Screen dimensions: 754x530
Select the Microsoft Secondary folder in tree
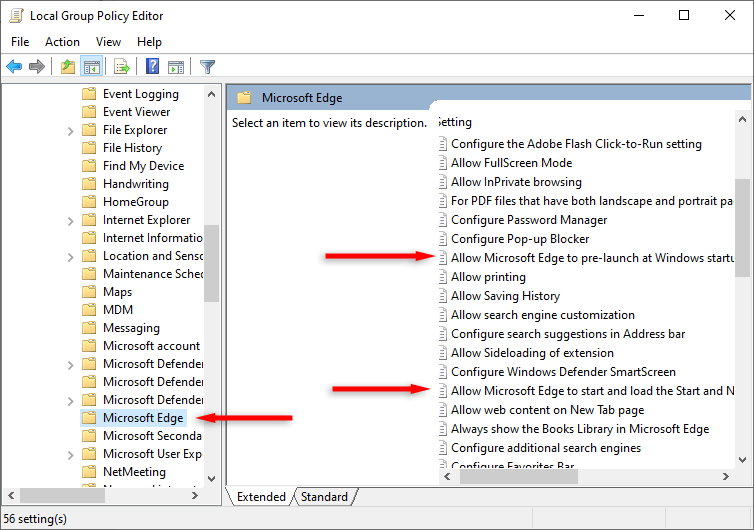pyautogui.click(x=152, y=436)
